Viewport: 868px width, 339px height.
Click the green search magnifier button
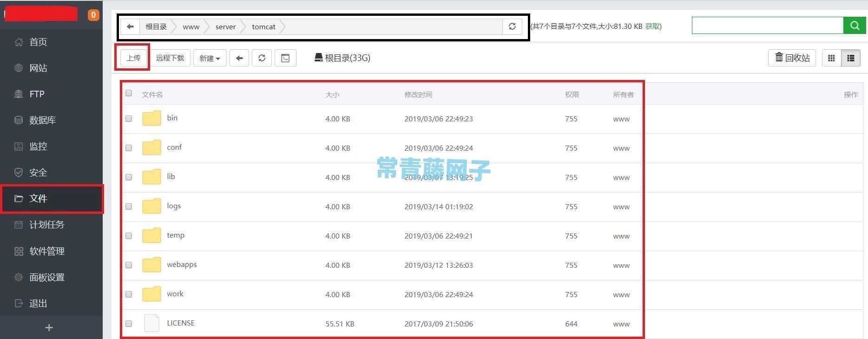855,26
